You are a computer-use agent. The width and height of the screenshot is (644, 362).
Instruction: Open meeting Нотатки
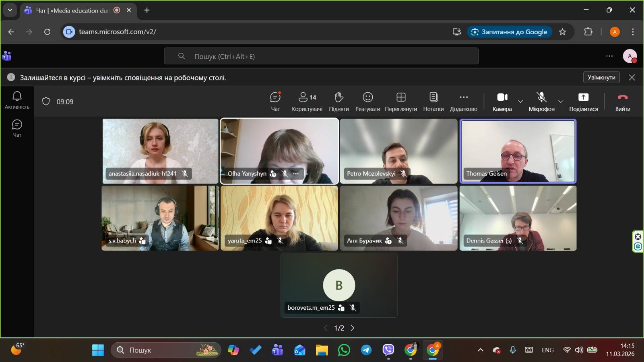click(433, 101)
